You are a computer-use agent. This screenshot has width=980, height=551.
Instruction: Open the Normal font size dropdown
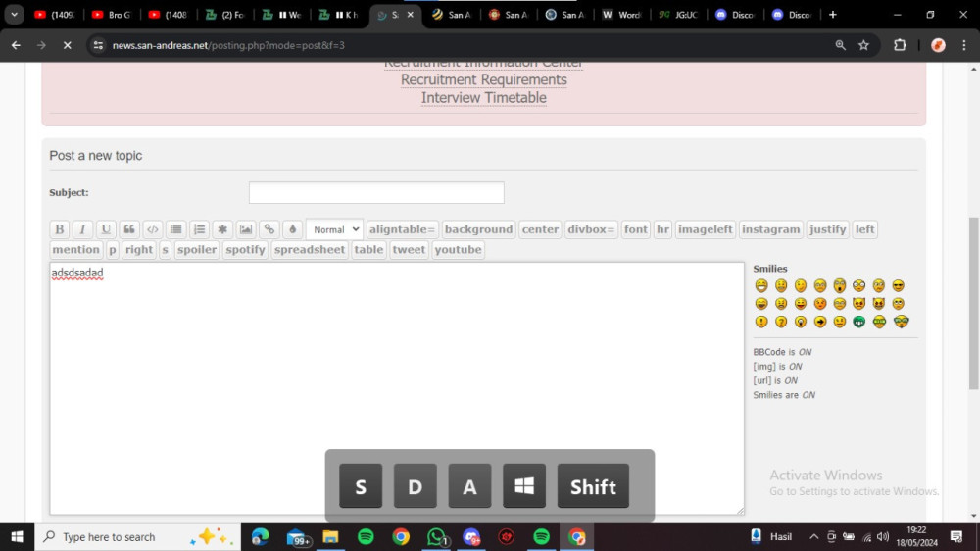(335, 229)
